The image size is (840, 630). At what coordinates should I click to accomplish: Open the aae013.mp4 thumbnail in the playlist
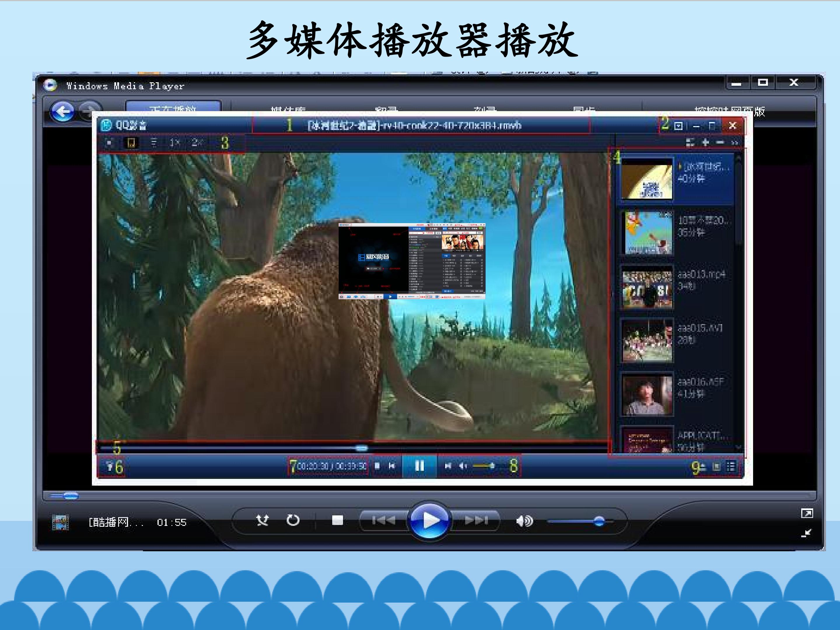point(647,287)
